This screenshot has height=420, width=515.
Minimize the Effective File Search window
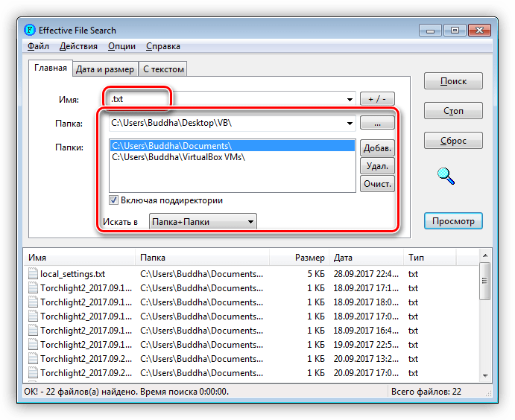tap(430, 31)
